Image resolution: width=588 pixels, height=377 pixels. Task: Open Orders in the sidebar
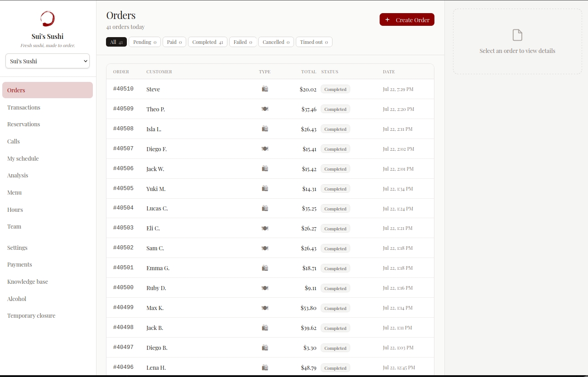tap(48, 90)
